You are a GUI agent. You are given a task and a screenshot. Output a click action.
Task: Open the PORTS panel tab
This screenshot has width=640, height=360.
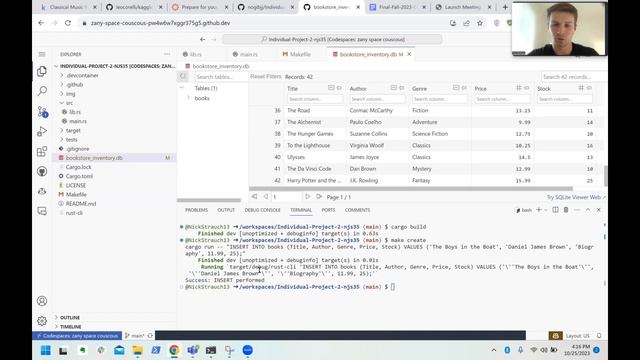coord(328,210)
